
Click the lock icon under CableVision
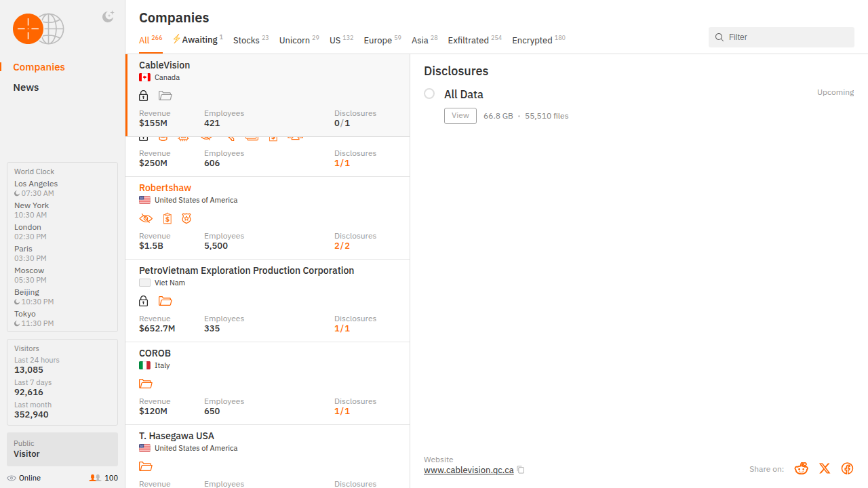click(144, 96)
